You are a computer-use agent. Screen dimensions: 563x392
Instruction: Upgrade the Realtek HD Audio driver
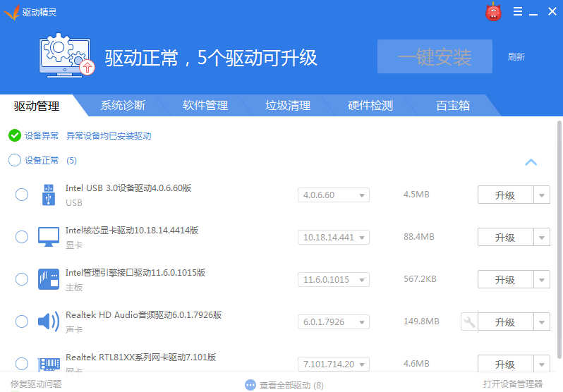[506, 322]
